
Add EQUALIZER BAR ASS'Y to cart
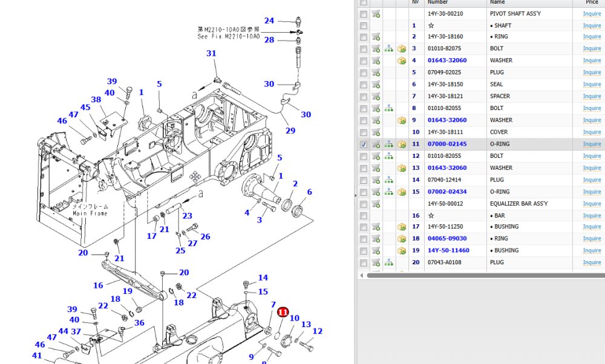point(376,204)
